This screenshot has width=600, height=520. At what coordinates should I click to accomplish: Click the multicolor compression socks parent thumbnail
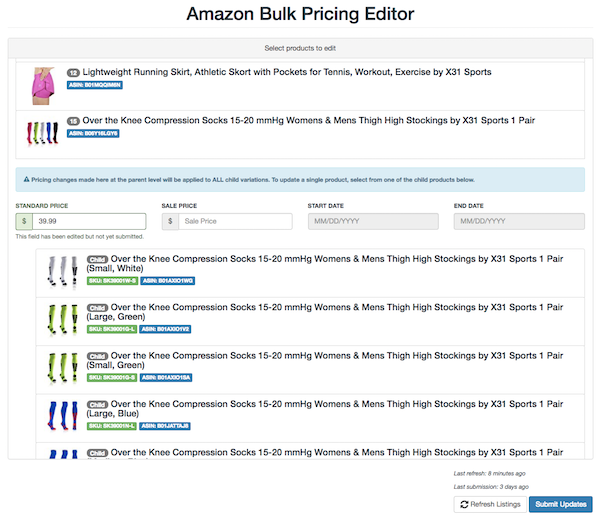pos(42,133)
